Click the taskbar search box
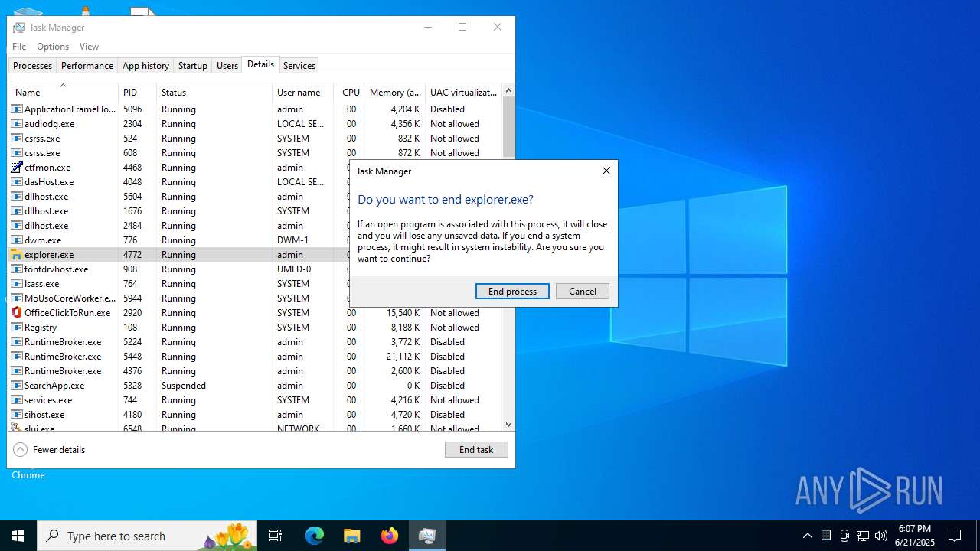980x551 pixels. (146, 536)
